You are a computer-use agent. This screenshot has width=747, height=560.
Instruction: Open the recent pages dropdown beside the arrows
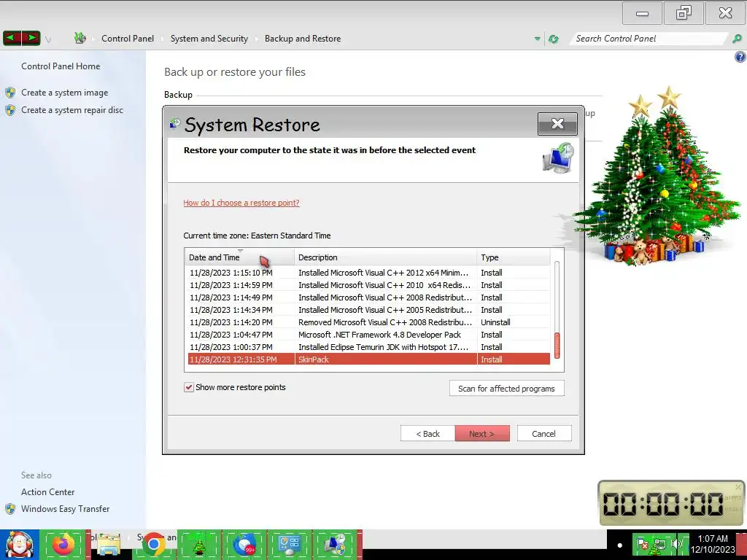click(x=48, y=39)
